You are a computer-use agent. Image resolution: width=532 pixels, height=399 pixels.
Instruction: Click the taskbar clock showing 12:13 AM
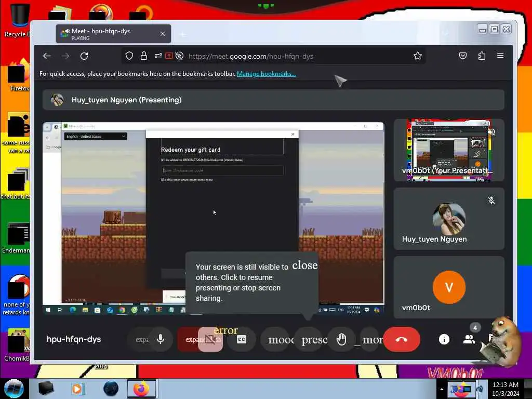pyautogui.click(x=505, y=389)
